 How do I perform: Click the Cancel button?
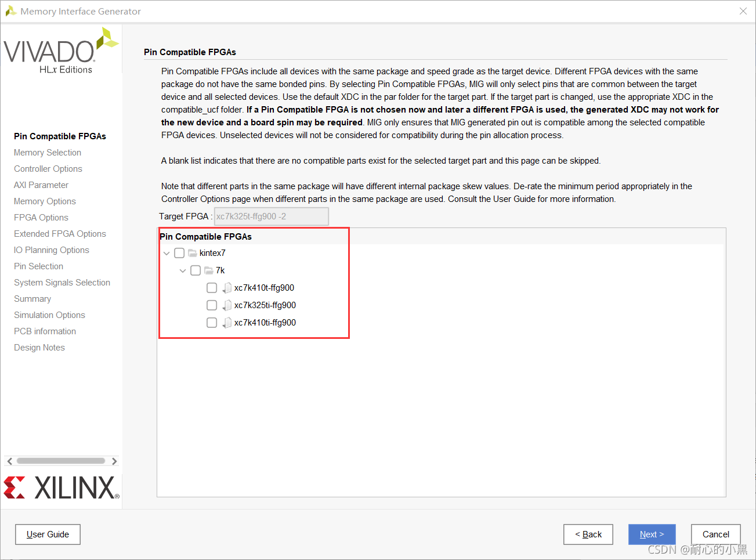point(716,534)
